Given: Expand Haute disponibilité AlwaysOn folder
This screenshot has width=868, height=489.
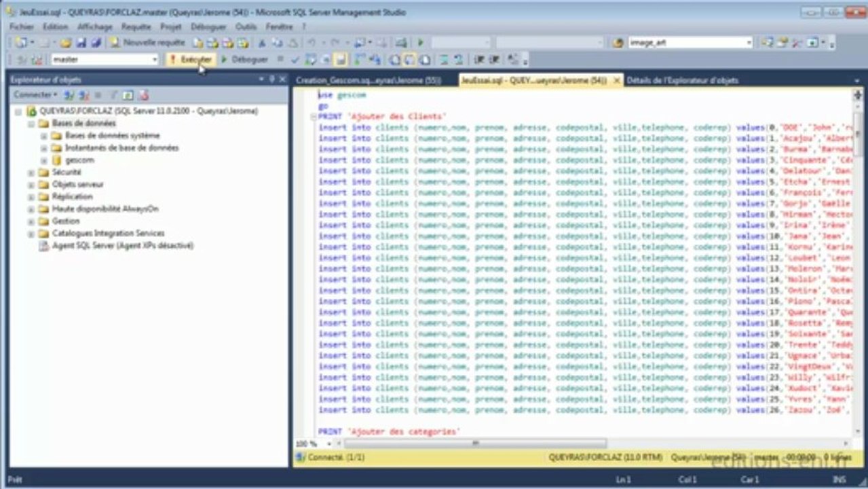Looking at the screenshot, I should tap(31, 209).
